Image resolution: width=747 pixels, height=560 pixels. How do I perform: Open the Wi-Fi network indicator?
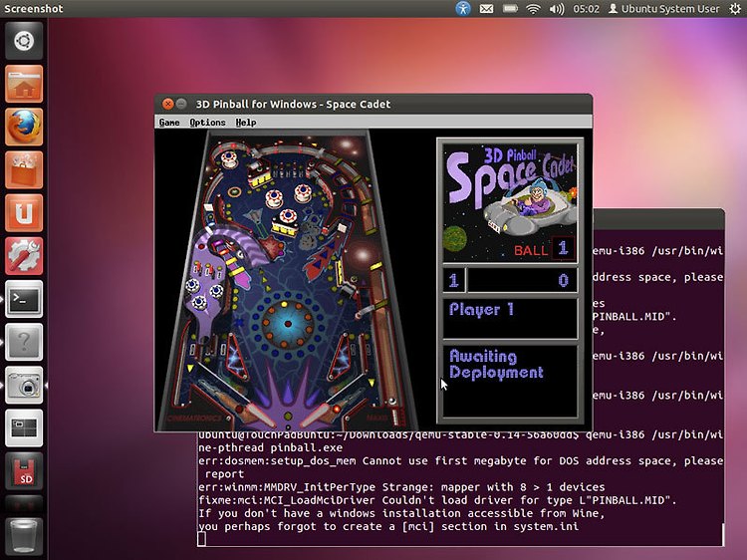533,9
